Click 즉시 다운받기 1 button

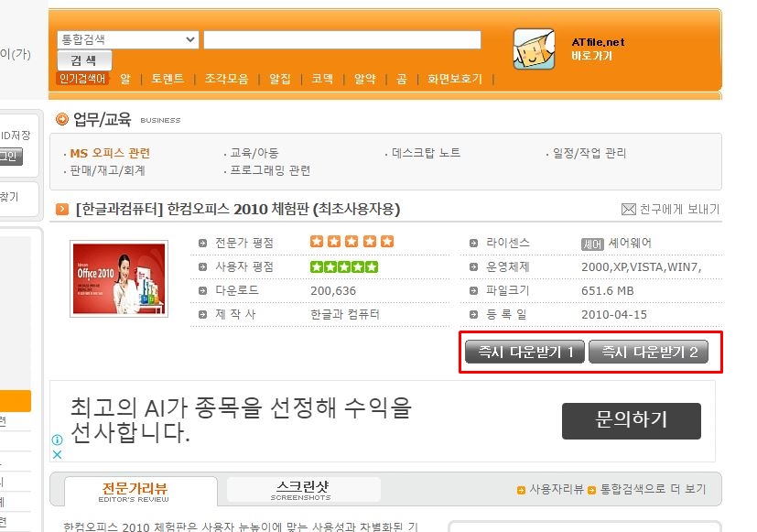coord(524,352)
